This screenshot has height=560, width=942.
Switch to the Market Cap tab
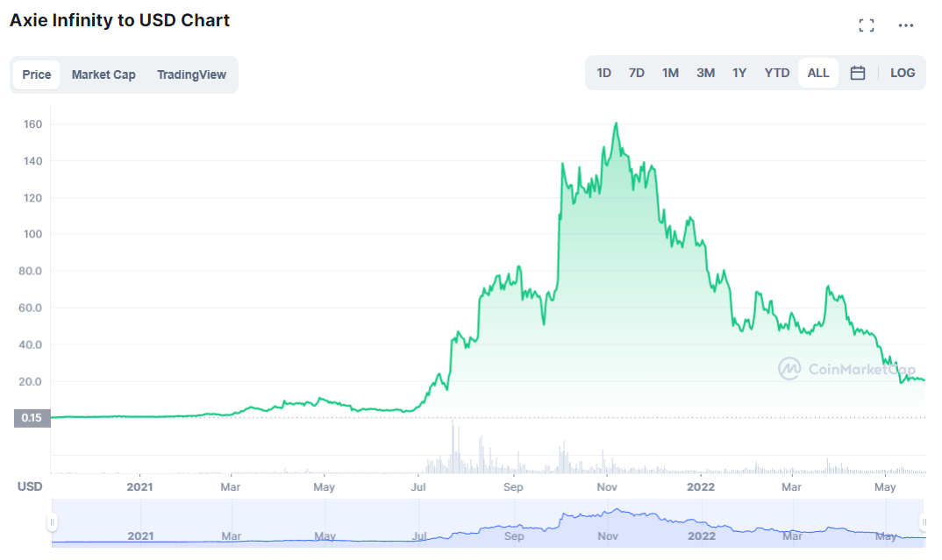[x=103, y=75]
